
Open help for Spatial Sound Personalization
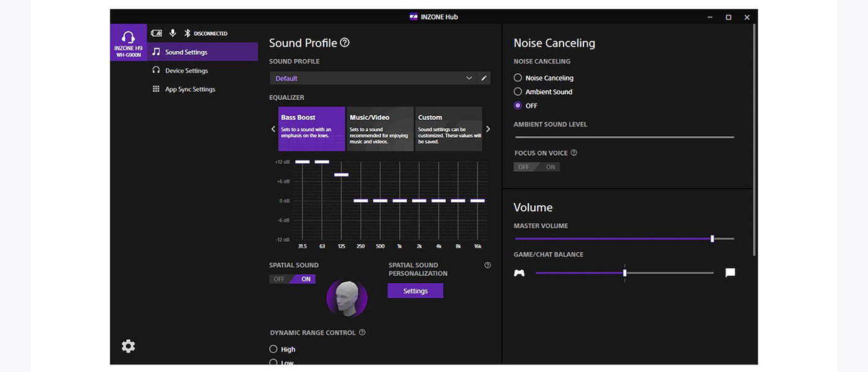(487, 265)
